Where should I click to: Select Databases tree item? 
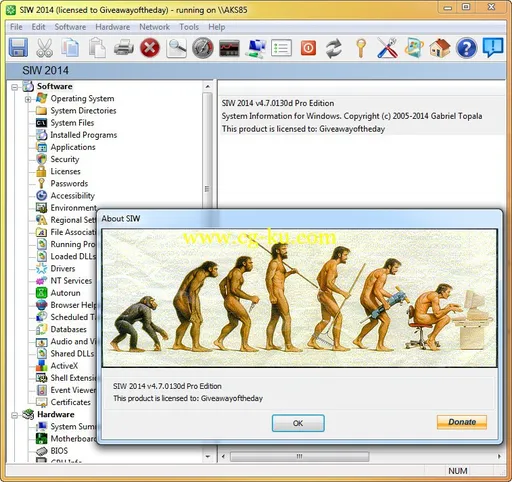68,329
